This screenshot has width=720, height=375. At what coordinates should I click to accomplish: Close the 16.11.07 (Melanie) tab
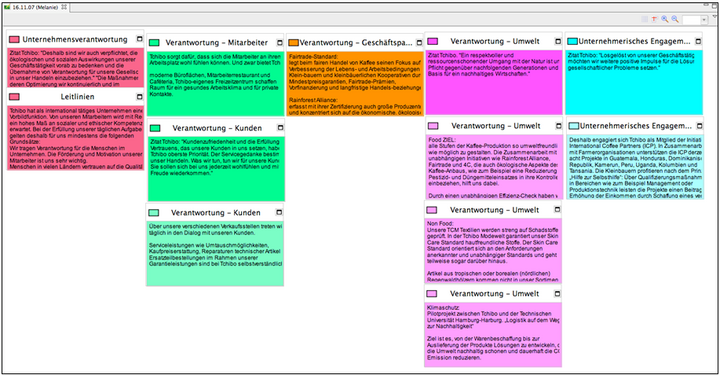(64, 7)
